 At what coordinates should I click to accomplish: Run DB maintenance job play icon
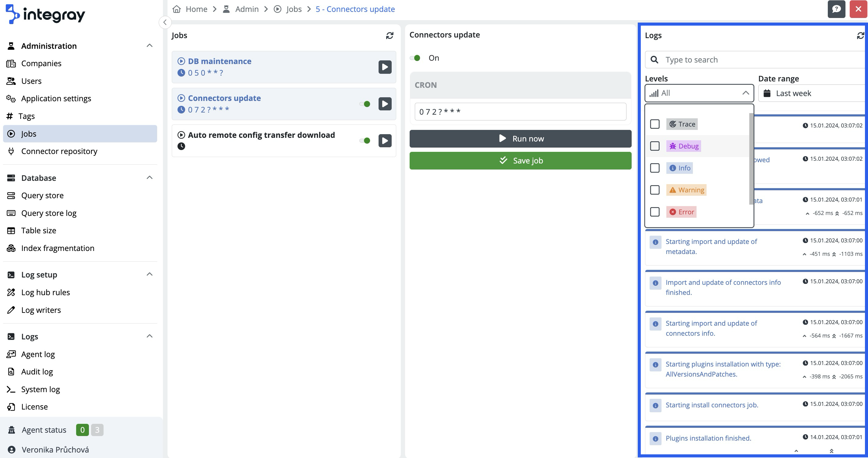(385, 67)
